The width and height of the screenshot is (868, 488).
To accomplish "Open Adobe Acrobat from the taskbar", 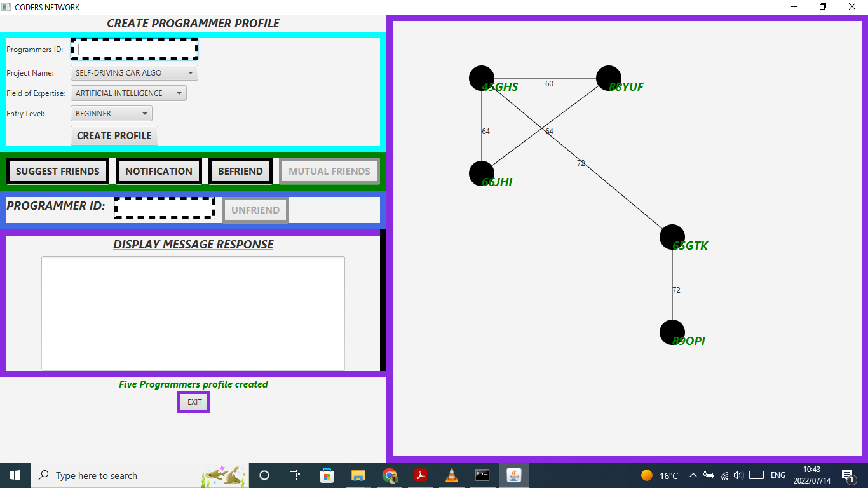I will coord(420,475).
